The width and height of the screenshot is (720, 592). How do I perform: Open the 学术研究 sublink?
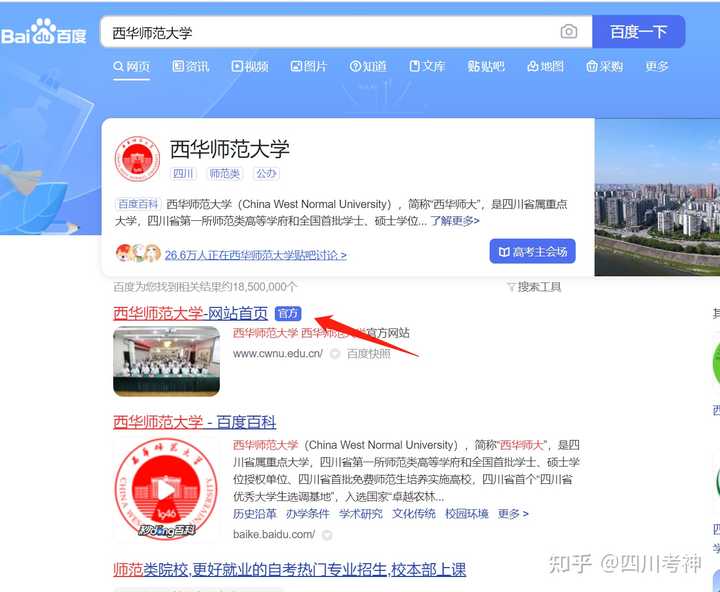(x=360, y=514)
